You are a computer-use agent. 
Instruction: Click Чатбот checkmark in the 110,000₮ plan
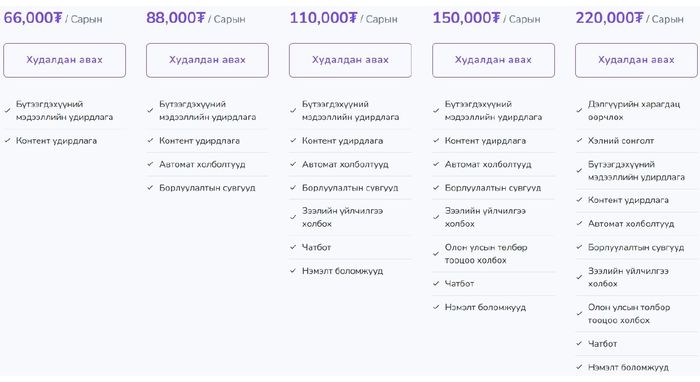pyautogui.click(x=293, y=247)
